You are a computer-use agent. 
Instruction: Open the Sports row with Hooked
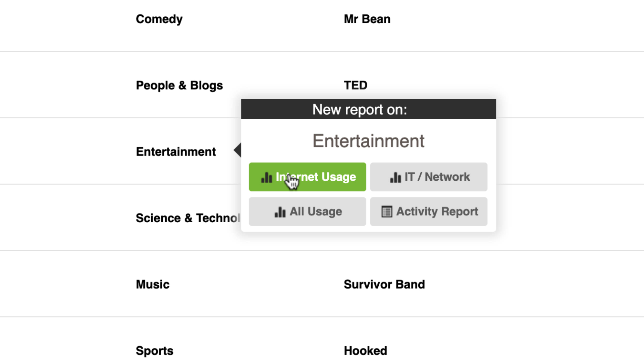[x=154, y=350]
